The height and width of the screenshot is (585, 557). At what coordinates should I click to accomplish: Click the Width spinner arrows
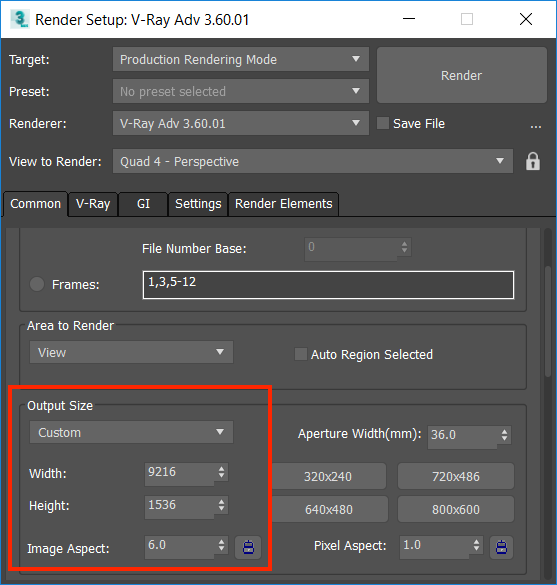click(x=222, y=472)
